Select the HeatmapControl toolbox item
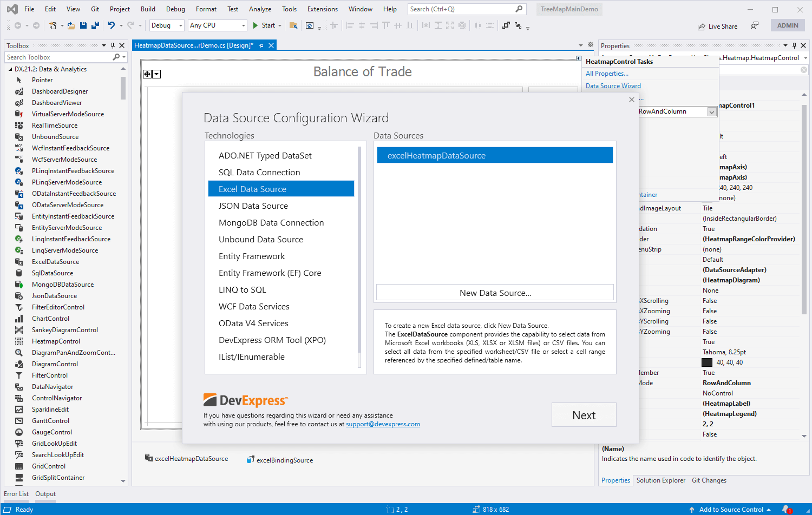The width and height of the screenshot is (812, 515). (x=57, y=341)
